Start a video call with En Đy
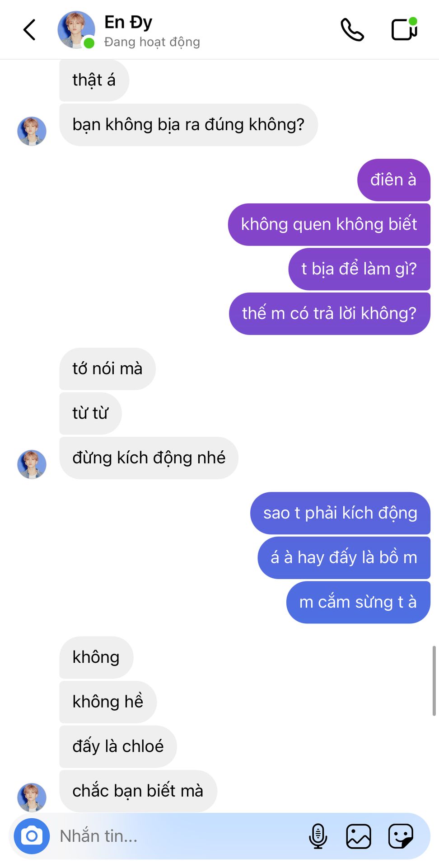This screenshot has width=439, height=868. 404,29
